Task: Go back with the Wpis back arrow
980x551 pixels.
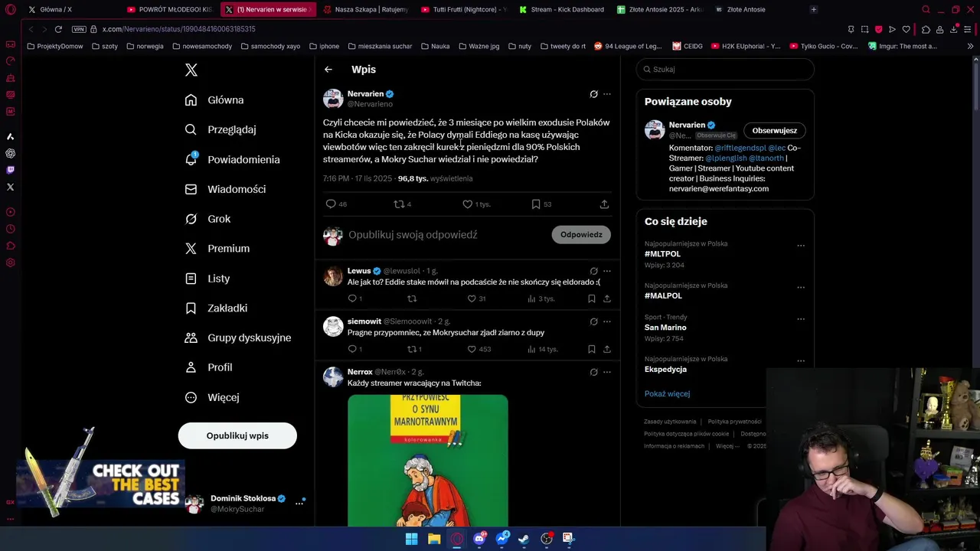Action: click(x=328, y=70)
